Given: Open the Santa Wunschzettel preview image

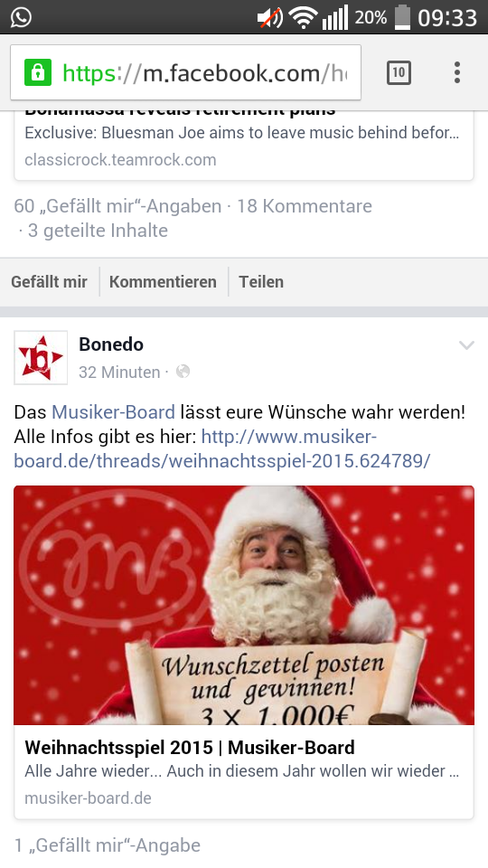Looking at the screenshot, I should pos(244,605).
